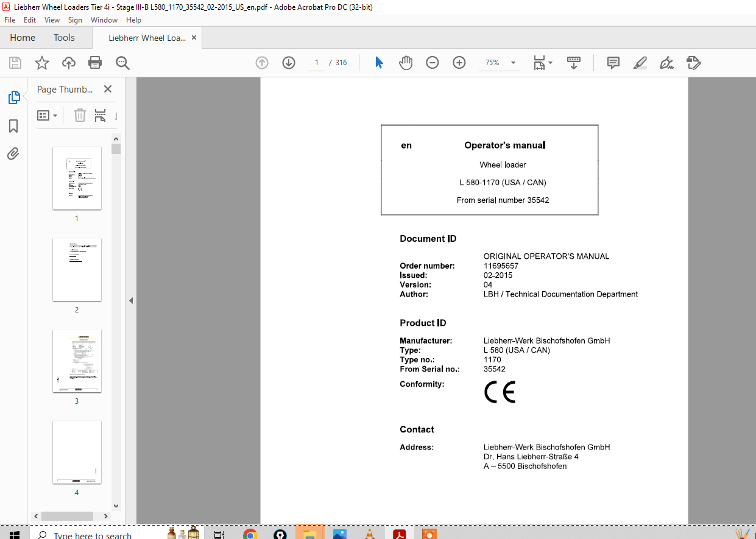756x539 pixels.
Task: Open the Help menu
Action: (x=133, y=20)
